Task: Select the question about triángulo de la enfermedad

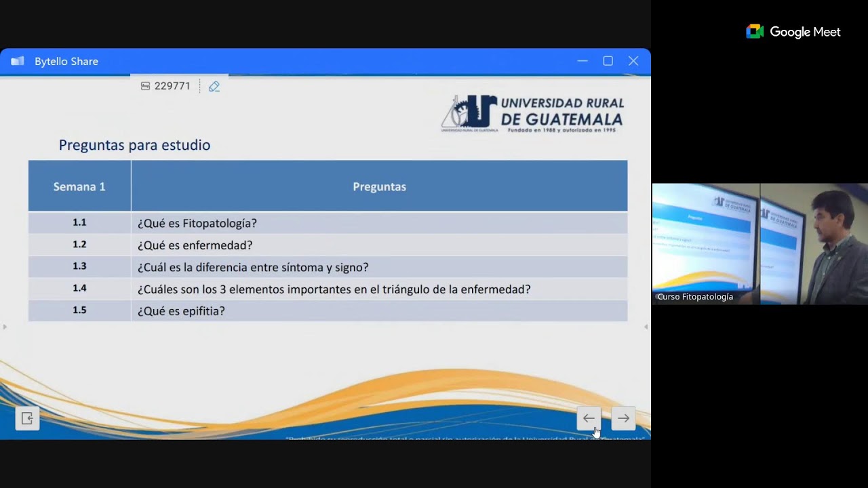Action: click(x=334, y=289)
